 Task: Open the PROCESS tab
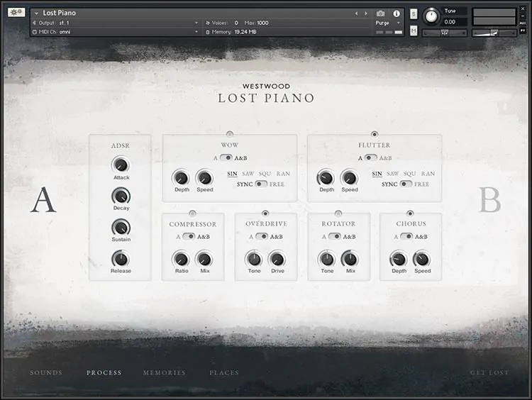tap(104, 372)
